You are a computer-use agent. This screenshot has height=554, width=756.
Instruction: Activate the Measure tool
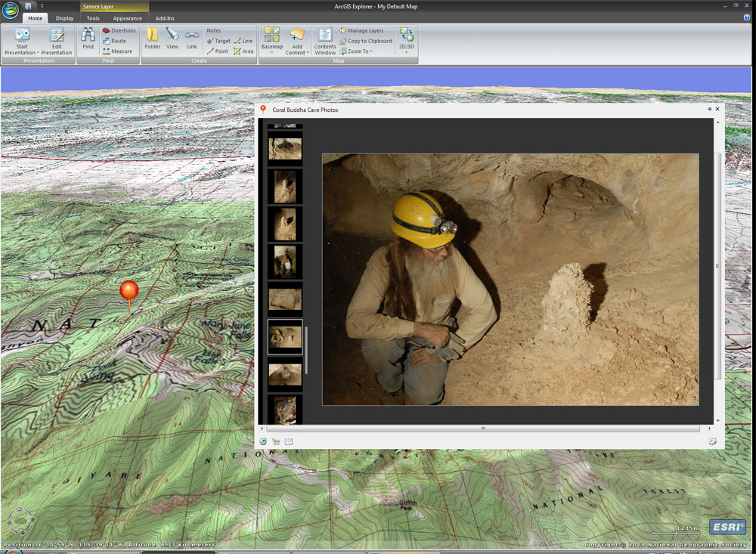coord(117,51)
